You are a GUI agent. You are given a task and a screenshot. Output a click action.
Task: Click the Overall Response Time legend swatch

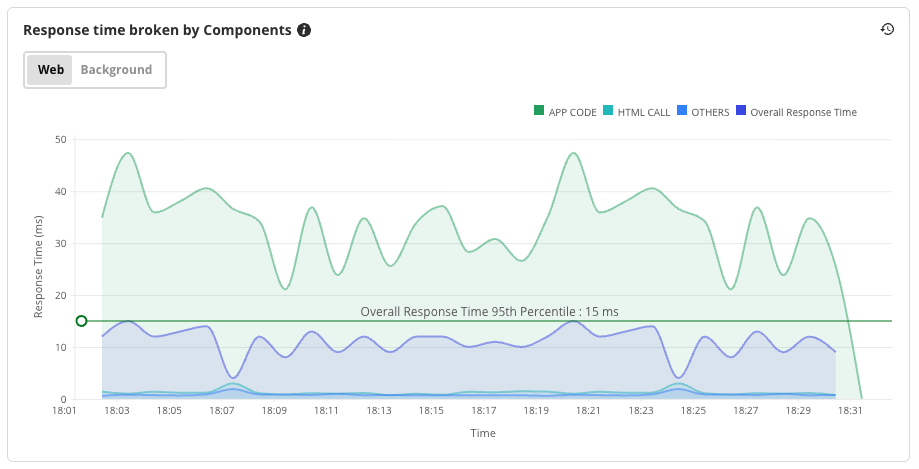(x=740, y=112)
